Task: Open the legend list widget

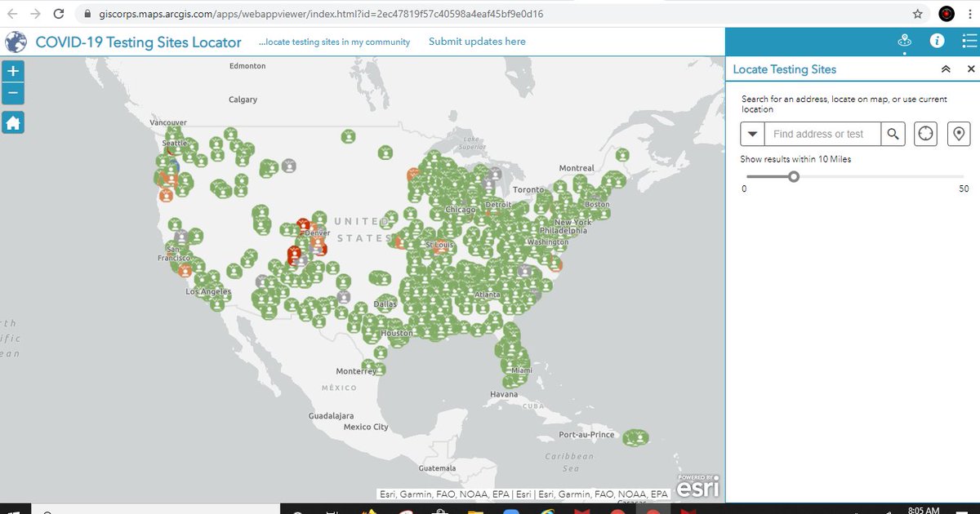Action: click(x=969, y=40)
